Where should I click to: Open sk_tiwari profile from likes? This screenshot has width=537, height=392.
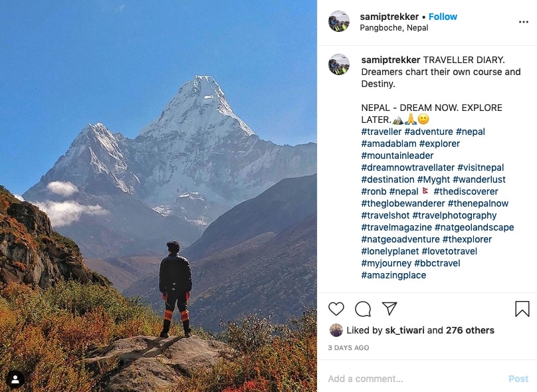[x=405, y=330]
